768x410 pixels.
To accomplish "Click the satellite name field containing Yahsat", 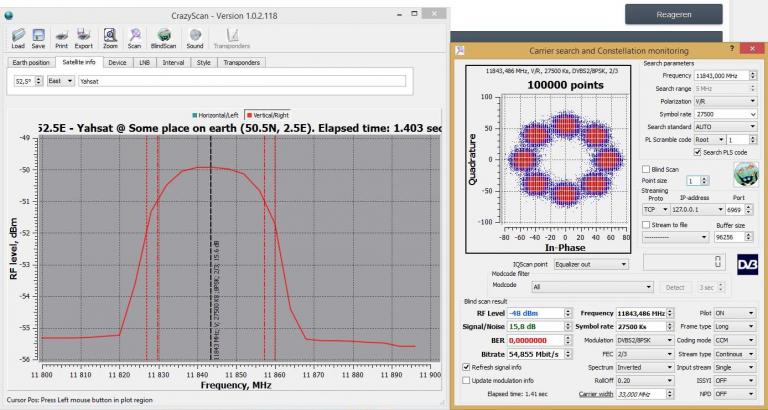I will (242, 81).
